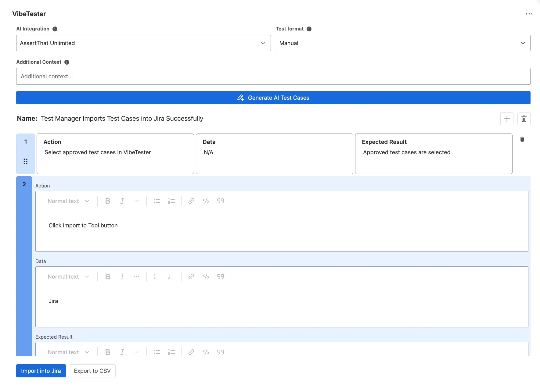540x392 pixels.
Task: Click the plus icon beside test name
Action: click(507, 119)
